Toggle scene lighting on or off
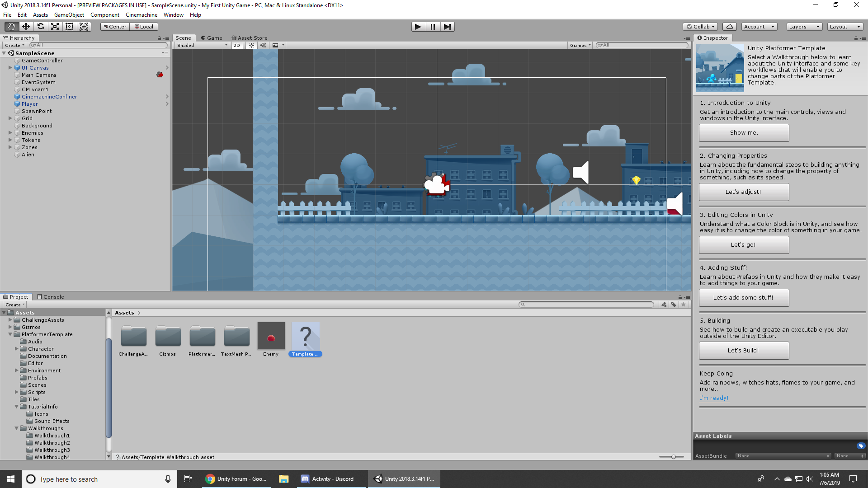The height and width of the screenshot is (488, 868). tap(251, 45)
